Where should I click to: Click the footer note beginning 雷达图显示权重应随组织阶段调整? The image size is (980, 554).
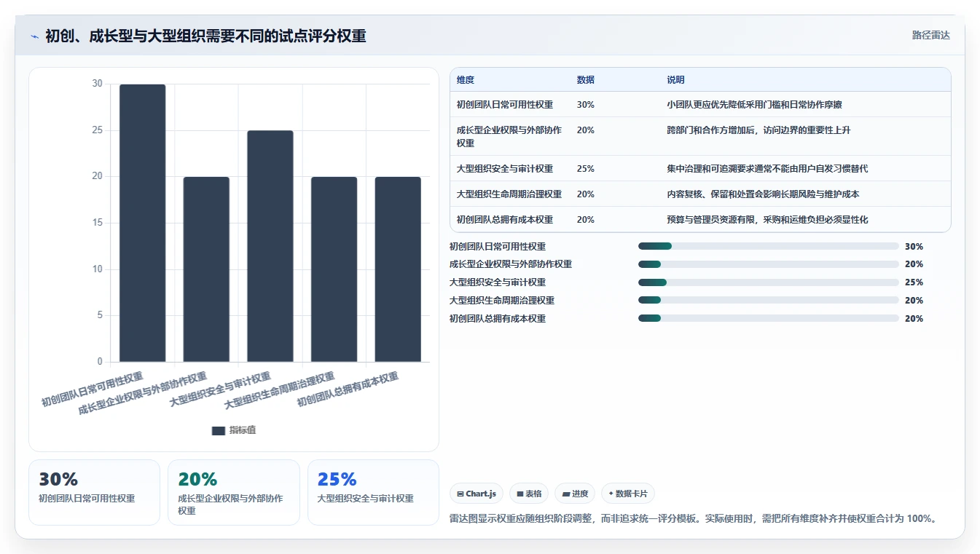pos(694,518)
